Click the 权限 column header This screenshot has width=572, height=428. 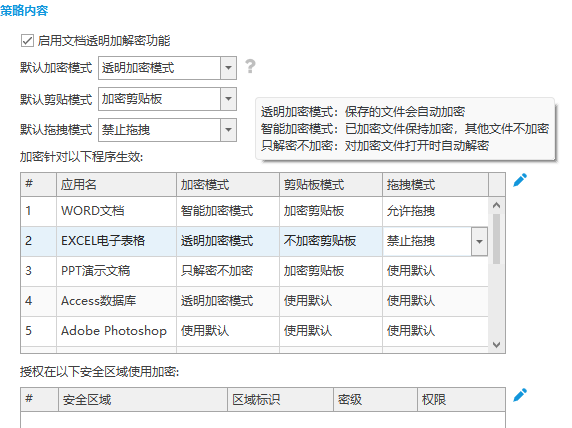point(461,400)
